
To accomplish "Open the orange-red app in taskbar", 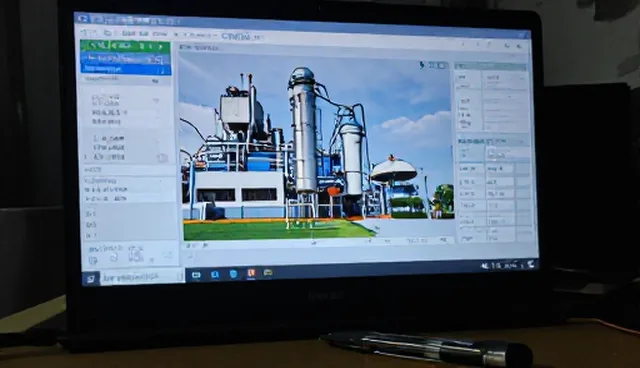I will pos(251,273).
